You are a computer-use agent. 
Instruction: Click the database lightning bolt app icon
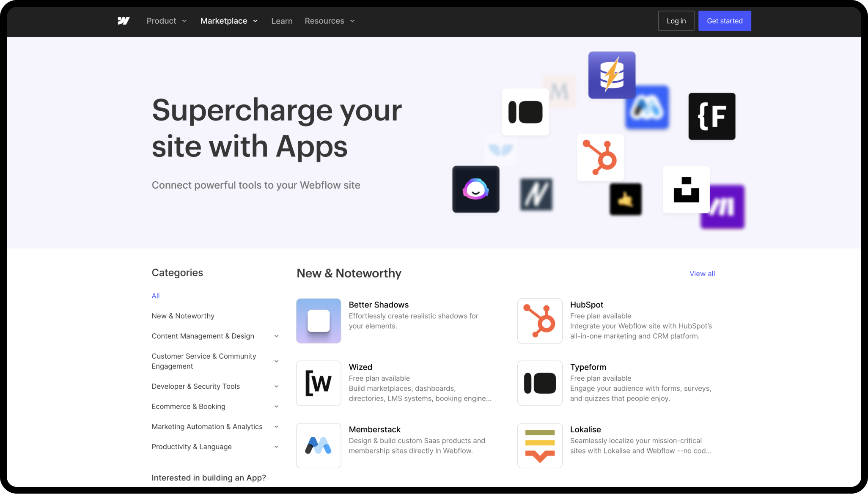pyautogui.click(x=612, y=75)
